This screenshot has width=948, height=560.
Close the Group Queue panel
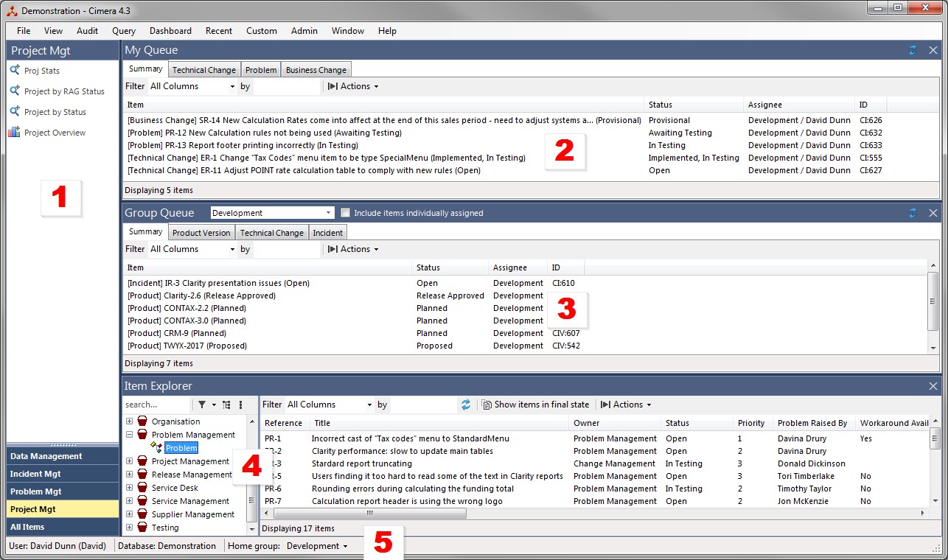[x=933, y=213]
